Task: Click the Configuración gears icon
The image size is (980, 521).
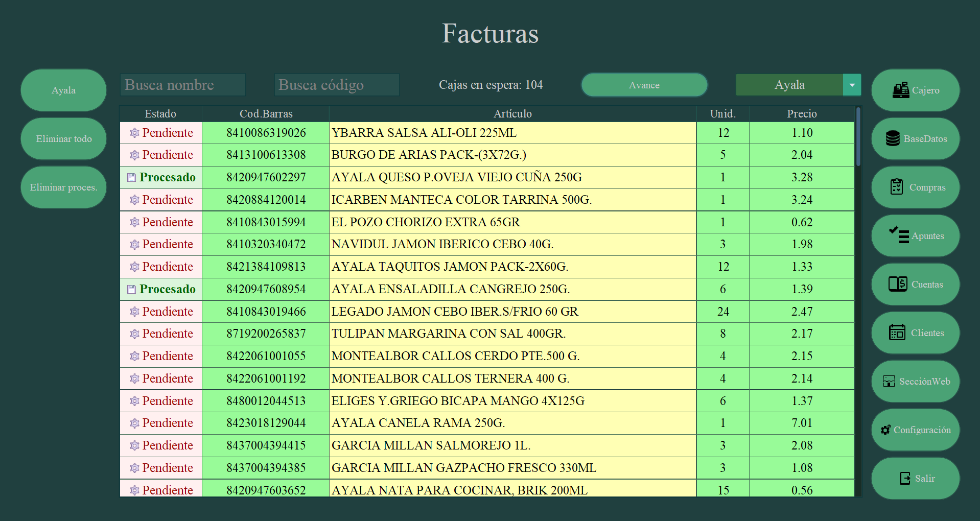Action: (886, 430)
